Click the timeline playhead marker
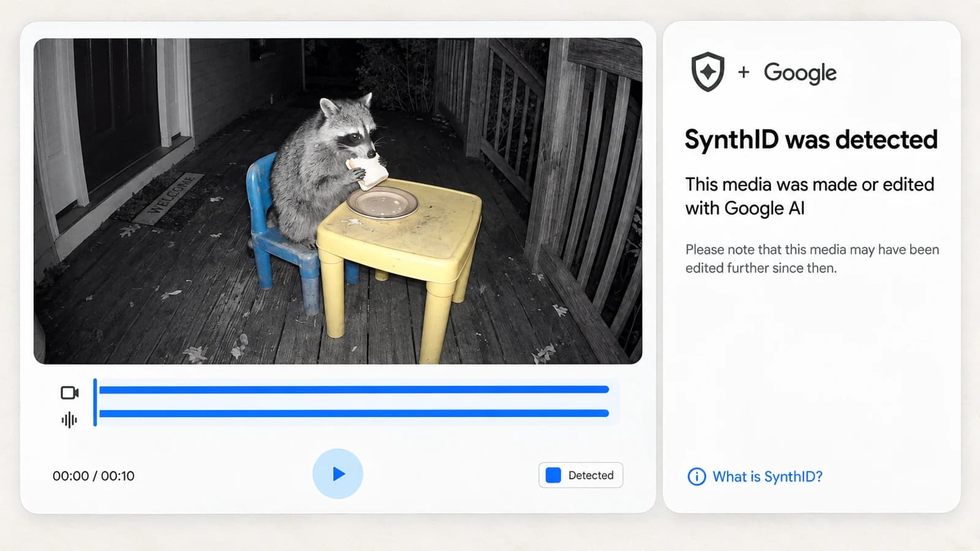 [95, 402]
